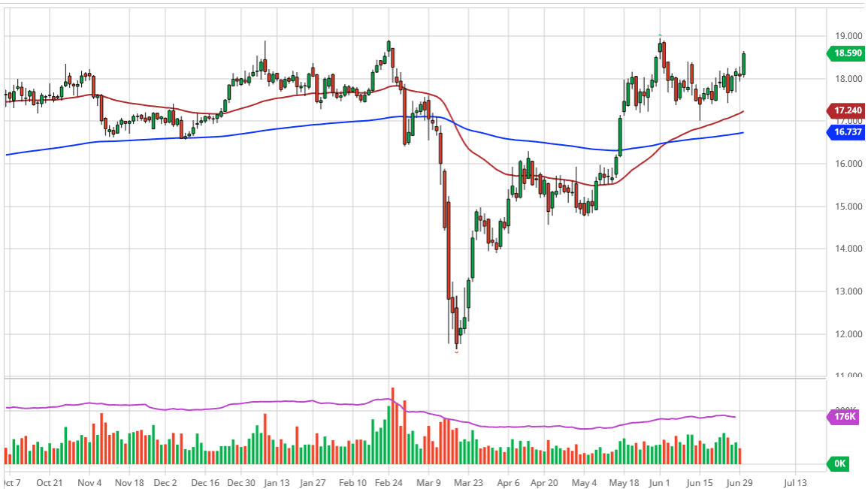Click the Feb 24 date label
Screen dimensions: 868x489
389,482
